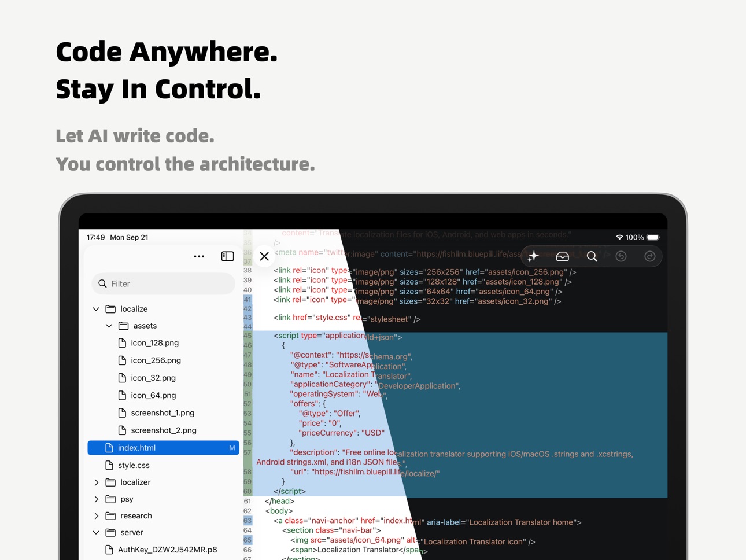Viewport: 746px width, 560px height.
Task: Collapse the assets folder chevron
Action: [x=109, y=326]
